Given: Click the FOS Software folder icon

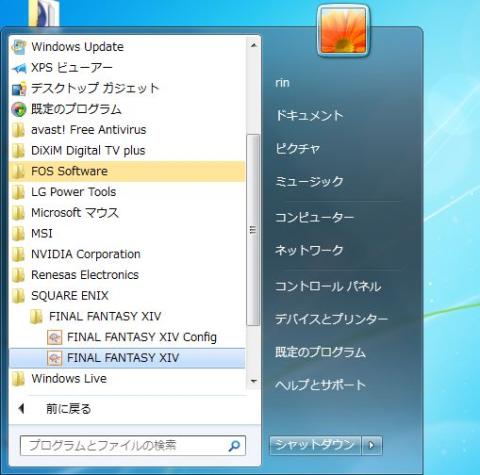Looking at the screenshot, I should coord(18,171).
